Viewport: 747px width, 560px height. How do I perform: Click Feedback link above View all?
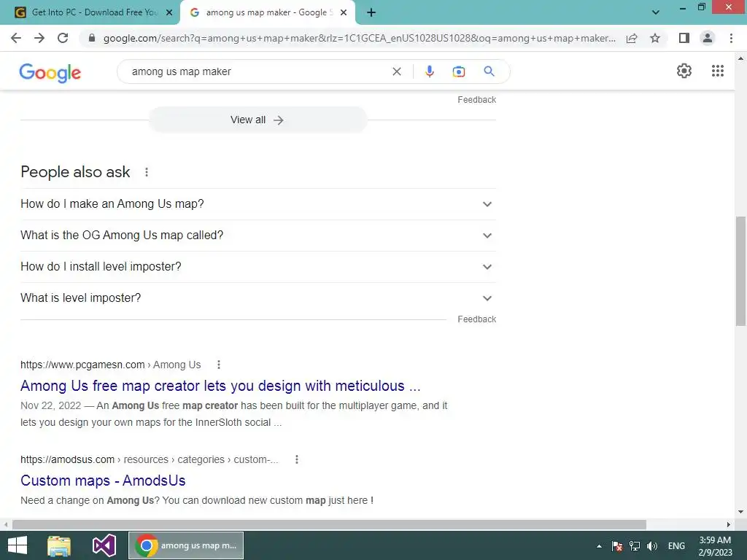[477, 99]
